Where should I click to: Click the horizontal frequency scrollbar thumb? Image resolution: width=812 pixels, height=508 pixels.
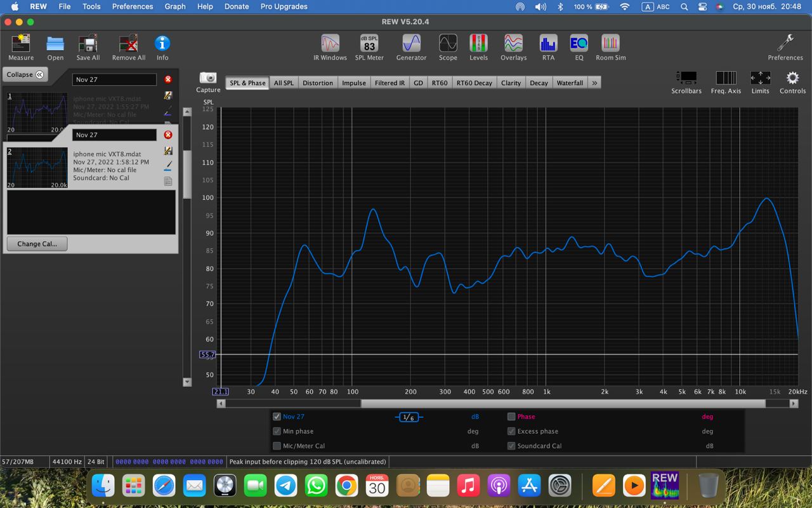point(563,403)
